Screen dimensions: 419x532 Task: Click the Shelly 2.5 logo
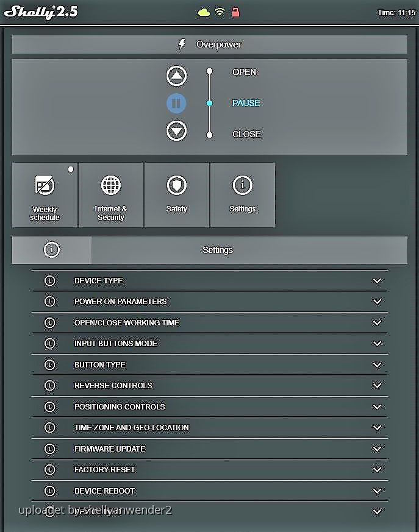click(41, 12)
